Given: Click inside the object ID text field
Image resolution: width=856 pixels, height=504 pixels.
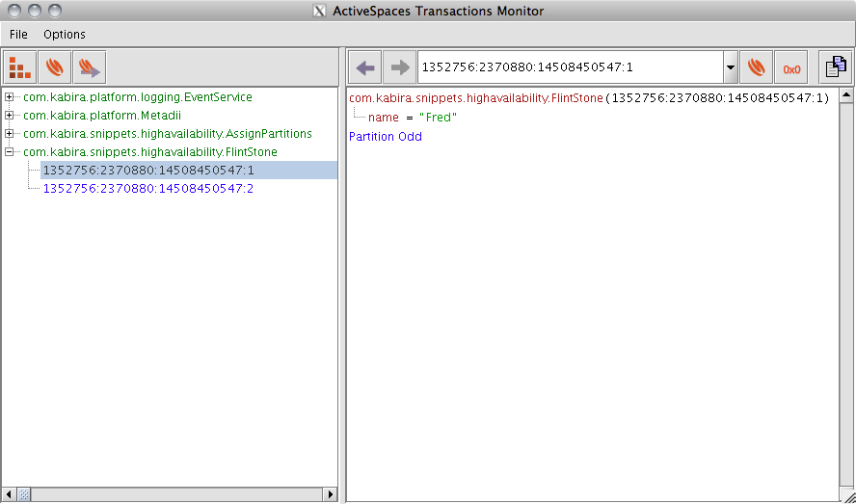Looking at the screenshot, I should (x=569, y=68).
